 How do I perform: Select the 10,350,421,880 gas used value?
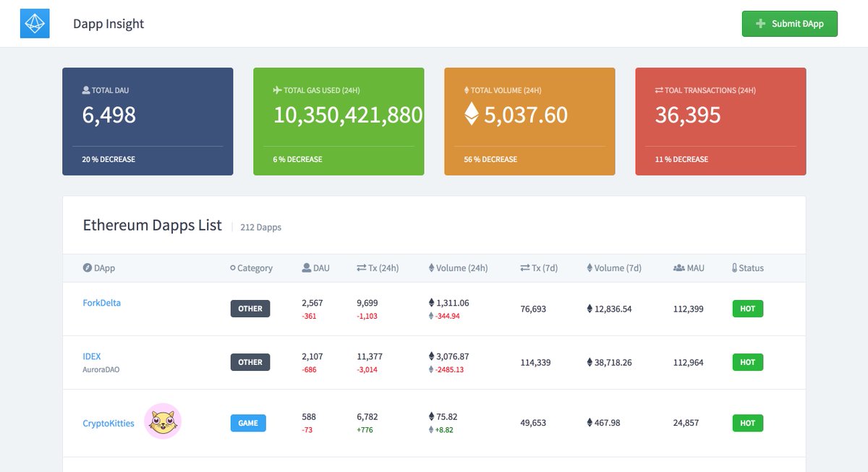348,114
